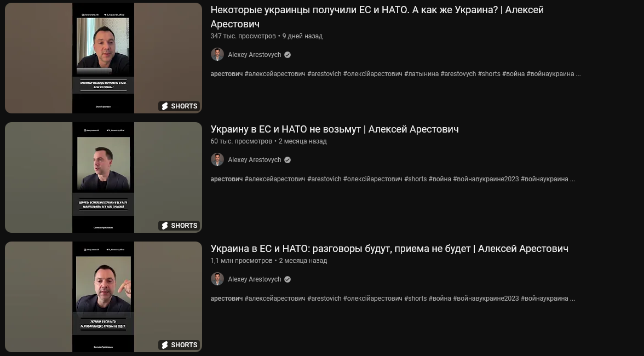Play the third Shorts thumbnail with raised hand
Image resolution: width=644 pixels, height=356 pixels.
click(x=104, y=297)
